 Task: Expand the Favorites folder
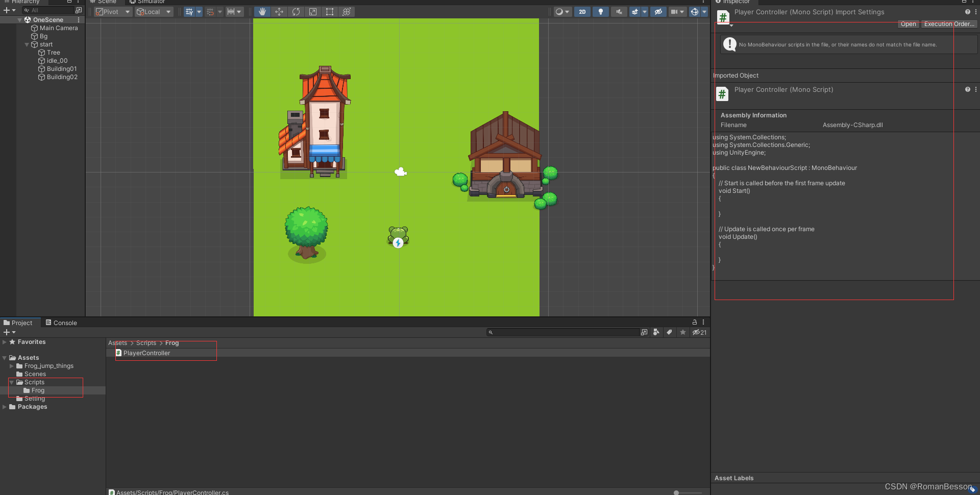point(5,342)
